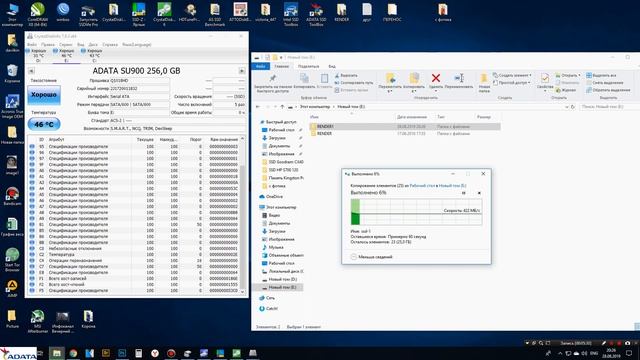
Task: Switch to Share tab in Explorer ribbon
Action: (x=308, y=66)
